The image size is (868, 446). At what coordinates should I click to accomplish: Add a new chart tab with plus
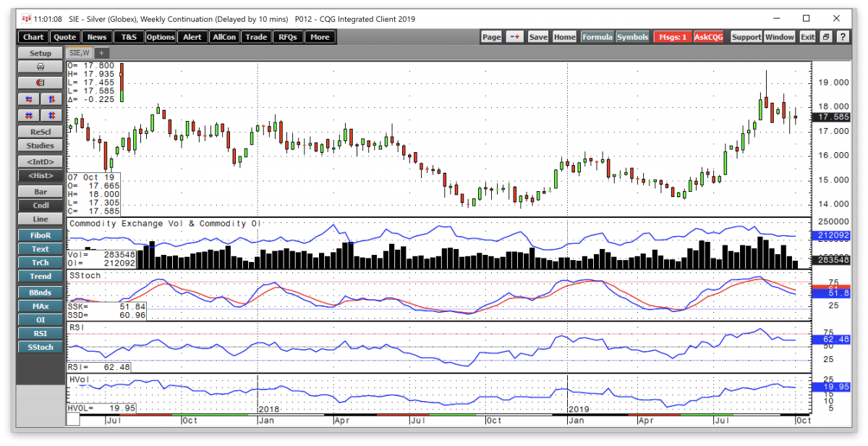(x=101, y=53)
